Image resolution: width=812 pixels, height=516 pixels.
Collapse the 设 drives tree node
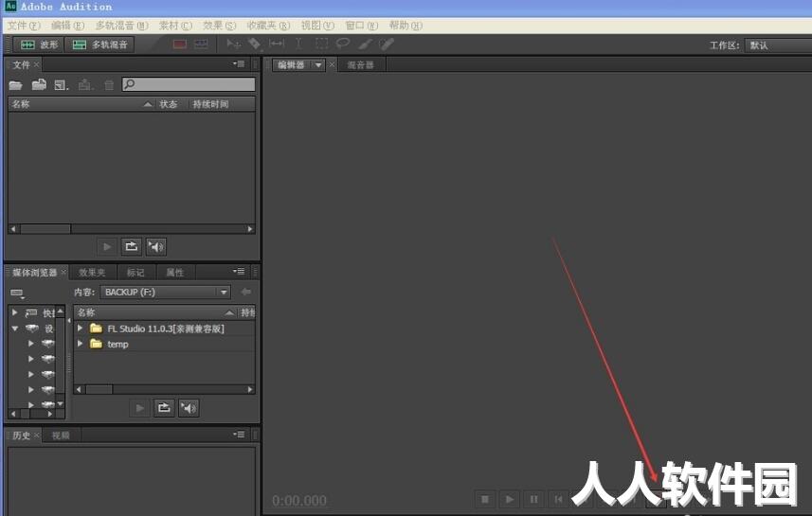click(15, 329)
